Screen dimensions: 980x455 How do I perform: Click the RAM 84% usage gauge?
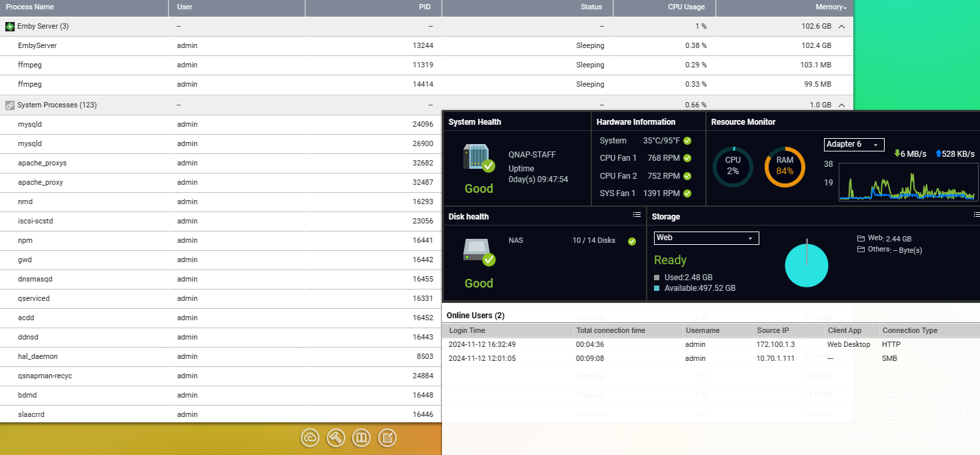[x=785, y=167]
